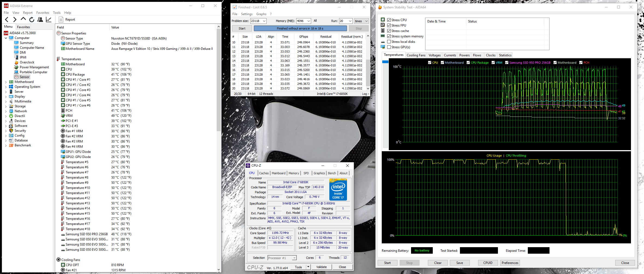The width and height of the screenshot is (644, 274).
Task: Click the AIDA64 toolbar graph icon
Action: [x=49, y=20]
